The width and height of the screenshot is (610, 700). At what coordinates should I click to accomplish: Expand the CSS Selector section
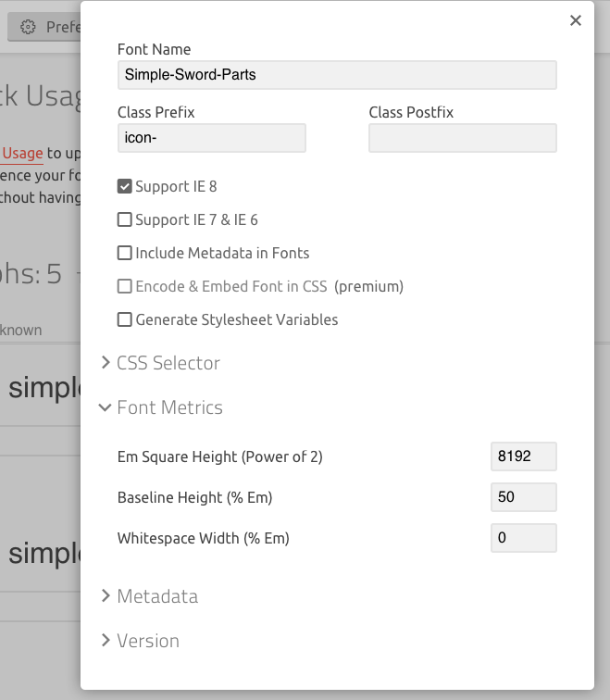(x=168, y=363)
